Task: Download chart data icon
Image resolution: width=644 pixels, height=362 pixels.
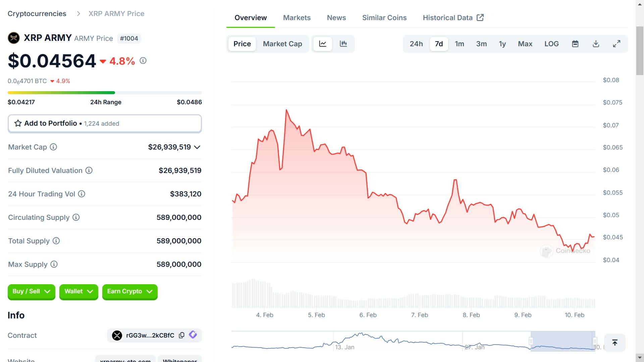Action: [x=596, y=44]
